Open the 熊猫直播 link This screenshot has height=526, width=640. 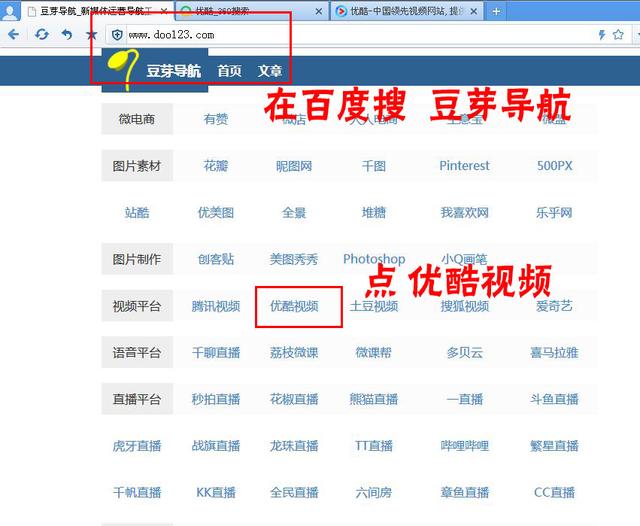point(373,399)
